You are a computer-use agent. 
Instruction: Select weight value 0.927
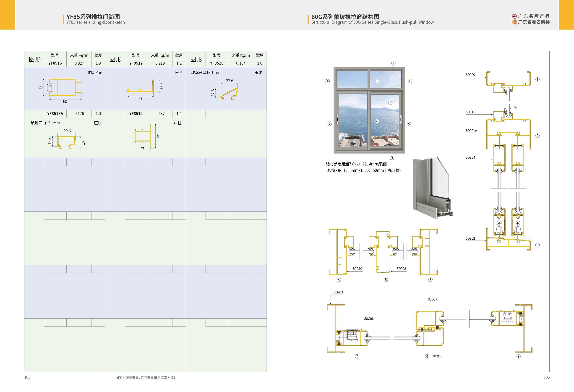(79, 63)
